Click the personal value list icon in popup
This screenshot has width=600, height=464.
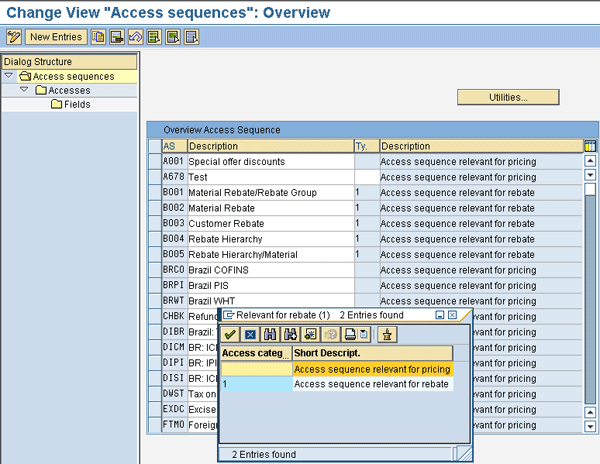click(387, 335)
